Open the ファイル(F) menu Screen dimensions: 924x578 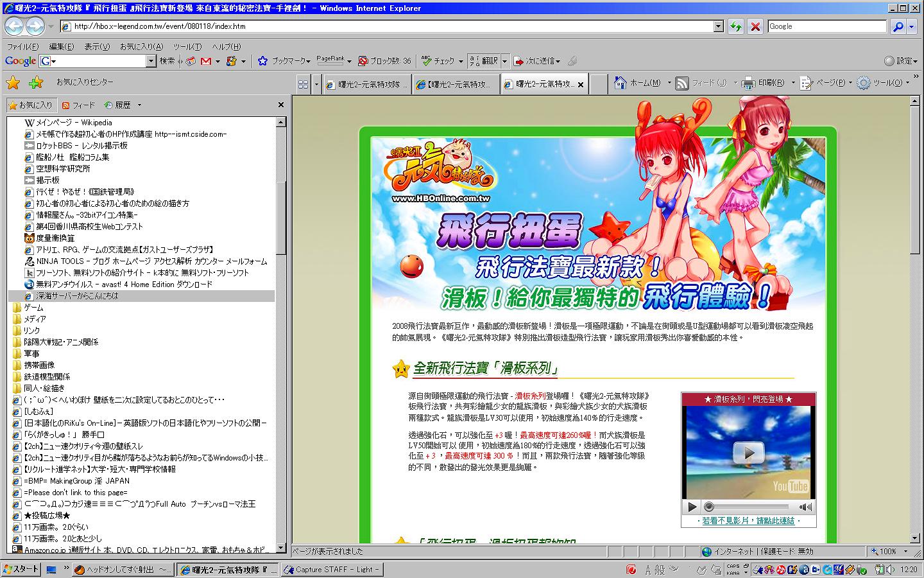click(x=22, y=46)
